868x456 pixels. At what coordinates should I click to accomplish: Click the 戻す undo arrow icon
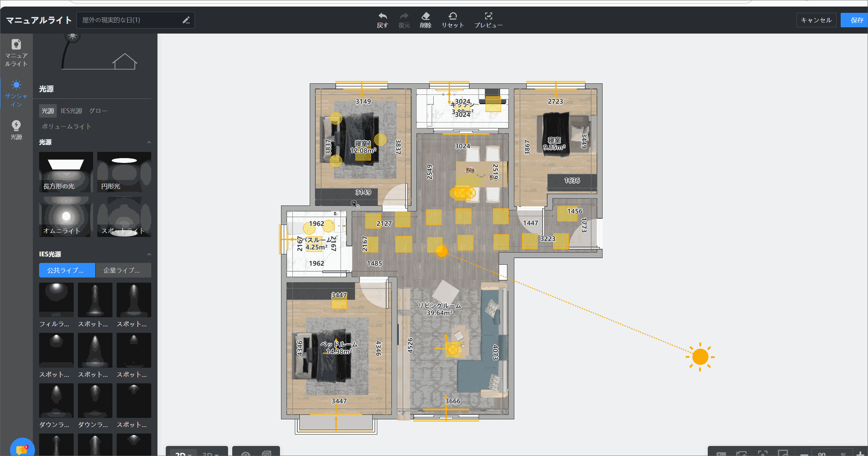point(382,16)
